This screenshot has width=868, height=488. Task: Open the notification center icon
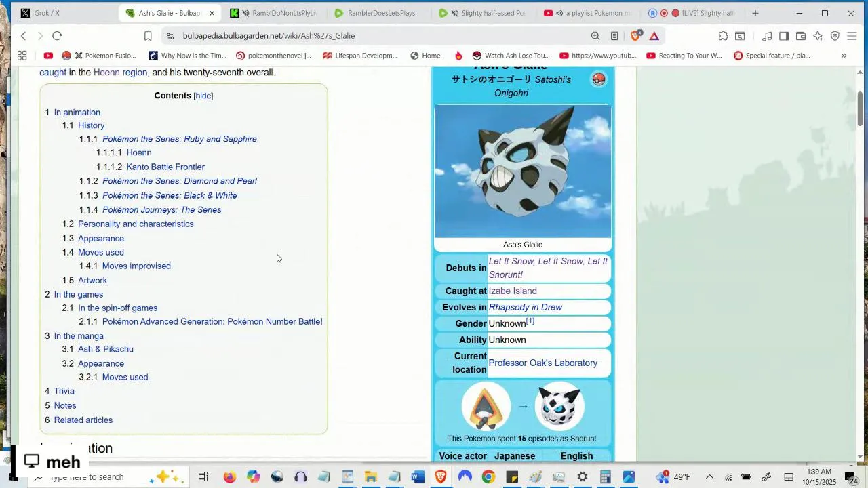pyautogui.click(x=850, y=477)
